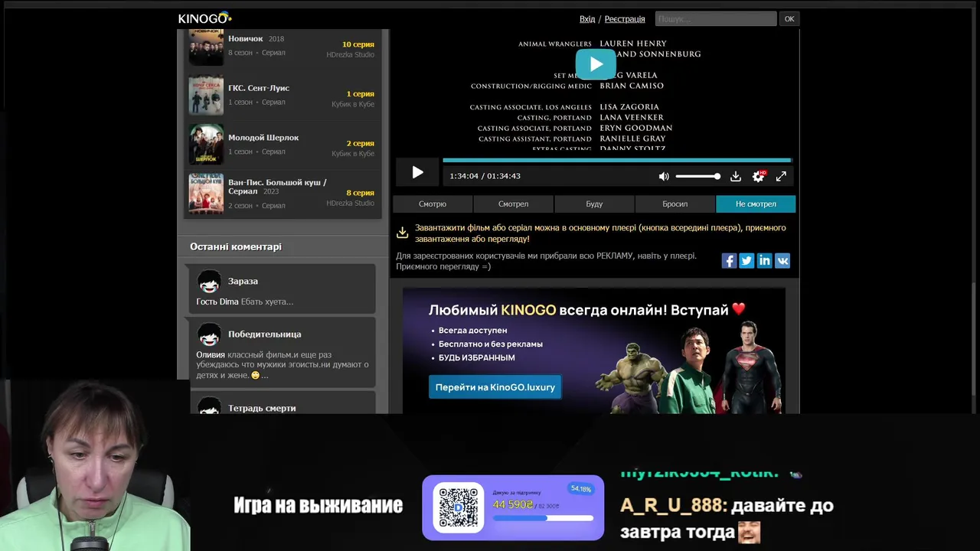Click 10 серия label for Новичок

[358, 44]
